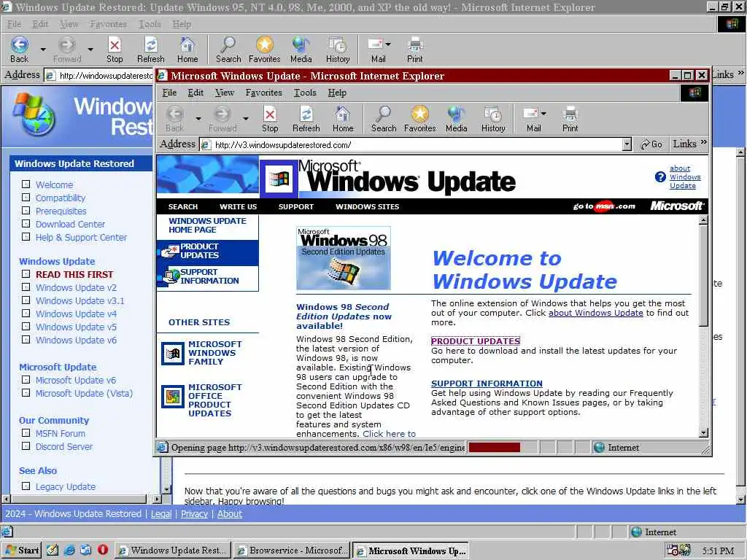Open SUPPORT INFORMATION heading link in main content
The image size is (747, 560).
coord(487,384)
